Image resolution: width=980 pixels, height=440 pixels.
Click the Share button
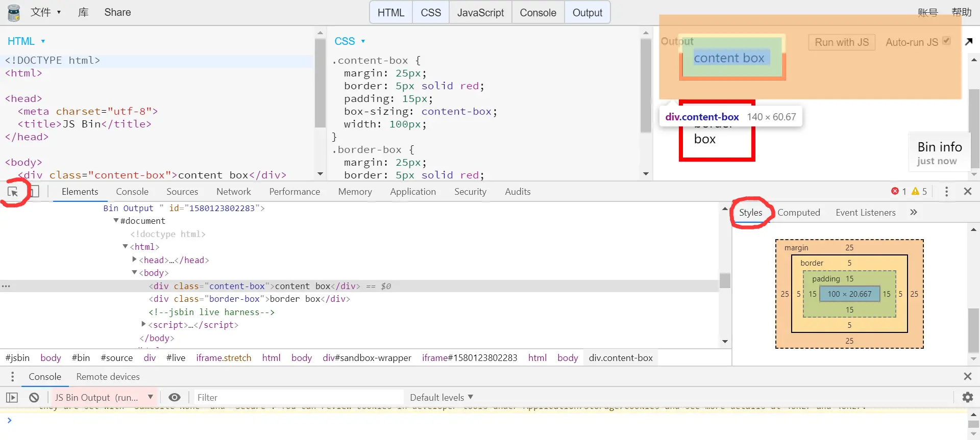[117, 12]
